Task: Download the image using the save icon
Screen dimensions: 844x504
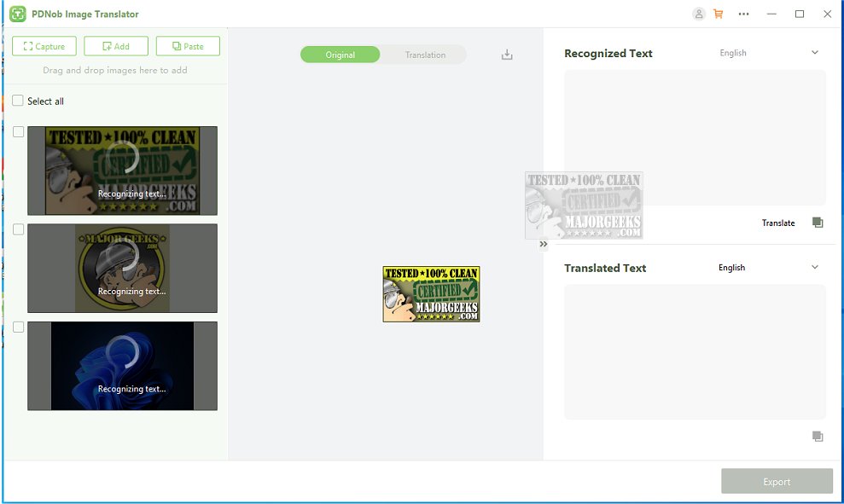Action: 507,55
